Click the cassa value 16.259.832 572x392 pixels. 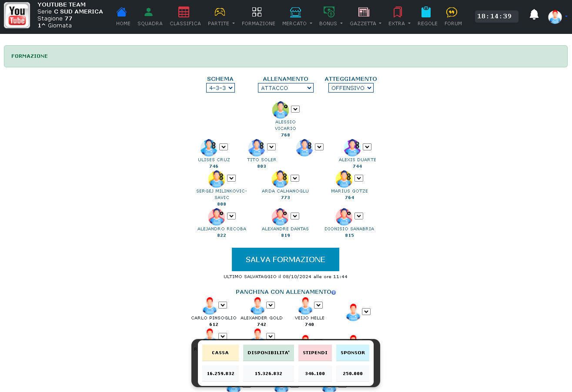(x=221, y=373)
